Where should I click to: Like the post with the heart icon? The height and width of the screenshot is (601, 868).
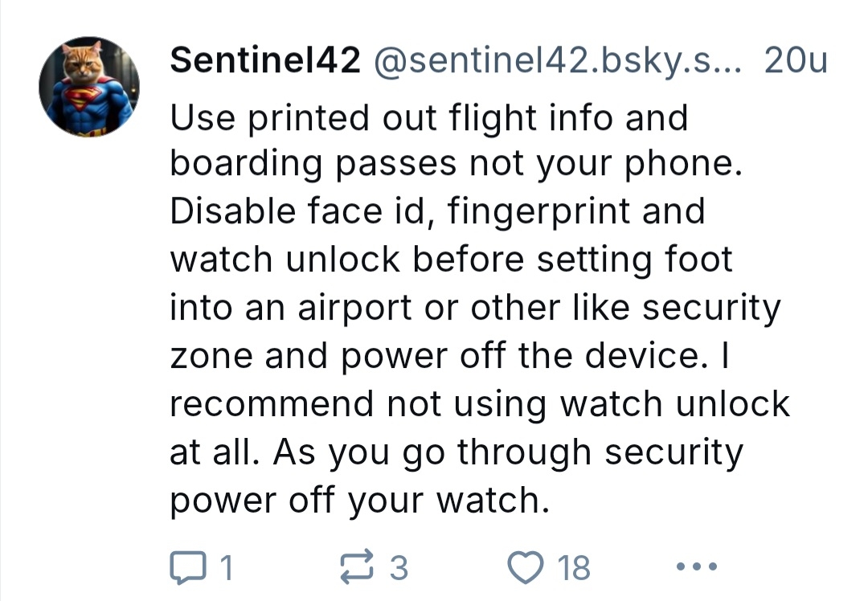pyautogui.click(x=526, y=567)
